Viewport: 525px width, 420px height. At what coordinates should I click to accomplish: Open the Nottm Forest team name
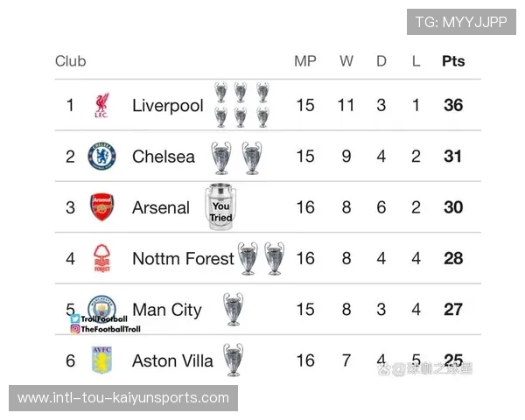pyautogui.click(x=183, y=258)
